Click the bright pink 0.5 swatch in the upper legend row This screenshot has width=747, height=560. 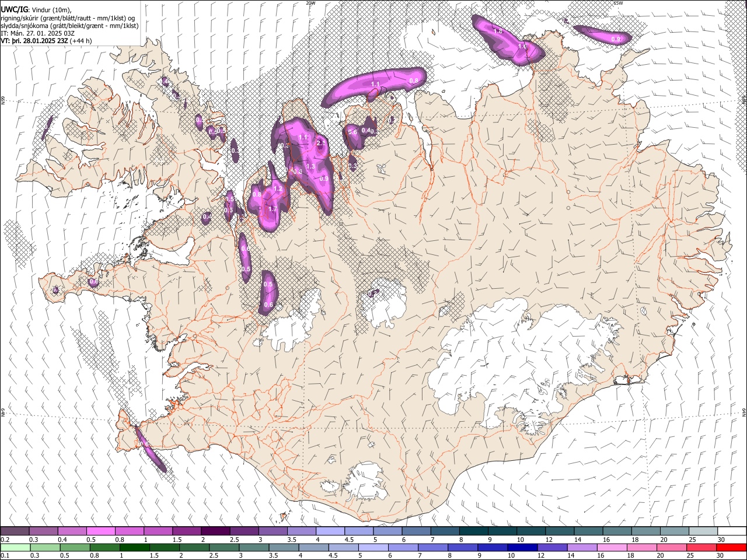coord(100,531)
